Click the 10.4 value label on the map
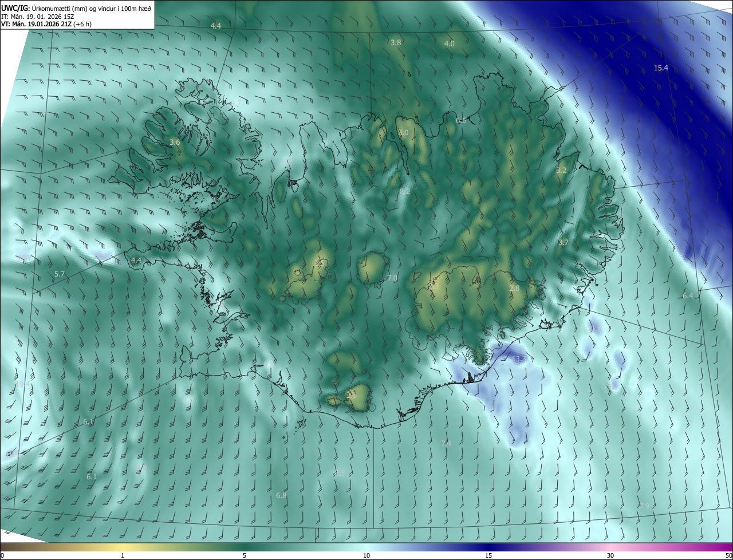This screenshot has width=733, height=560. tap(22, 384)
